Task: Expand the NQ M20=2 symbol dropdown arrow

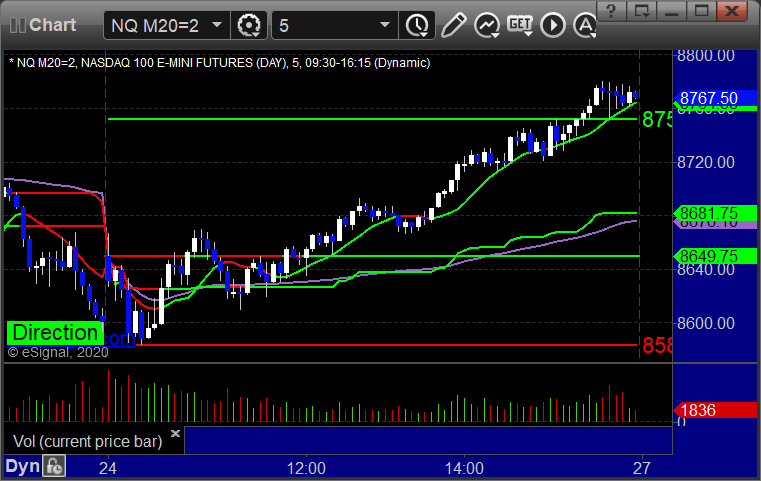Action: point(217,24)
